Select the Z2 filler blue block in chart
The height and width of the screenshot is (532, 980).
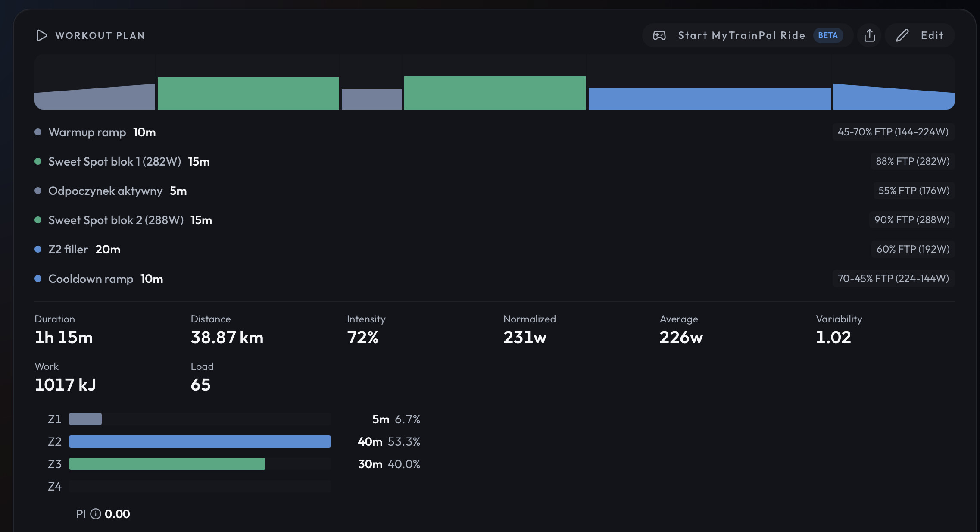[709, 98]
